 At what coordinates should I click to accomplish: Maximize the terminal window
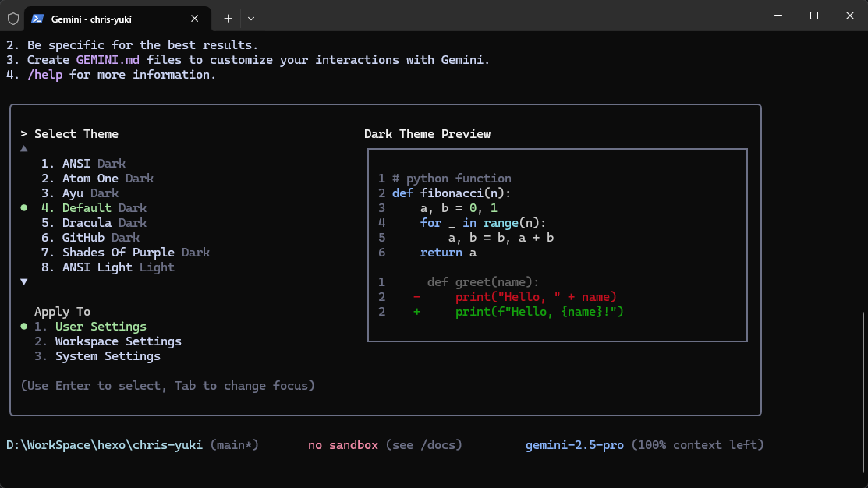[813, 16]
